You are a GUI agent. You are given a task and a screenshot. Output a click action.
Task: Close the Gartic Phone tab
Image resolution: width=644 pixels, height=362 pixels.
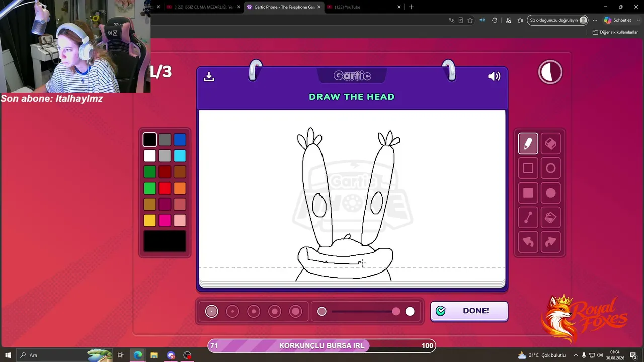[318, 7]
